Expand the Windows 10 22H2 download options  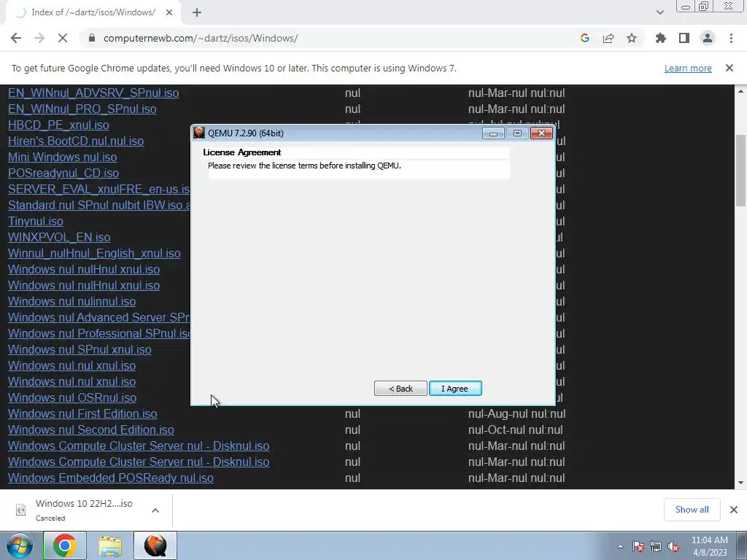155,510
